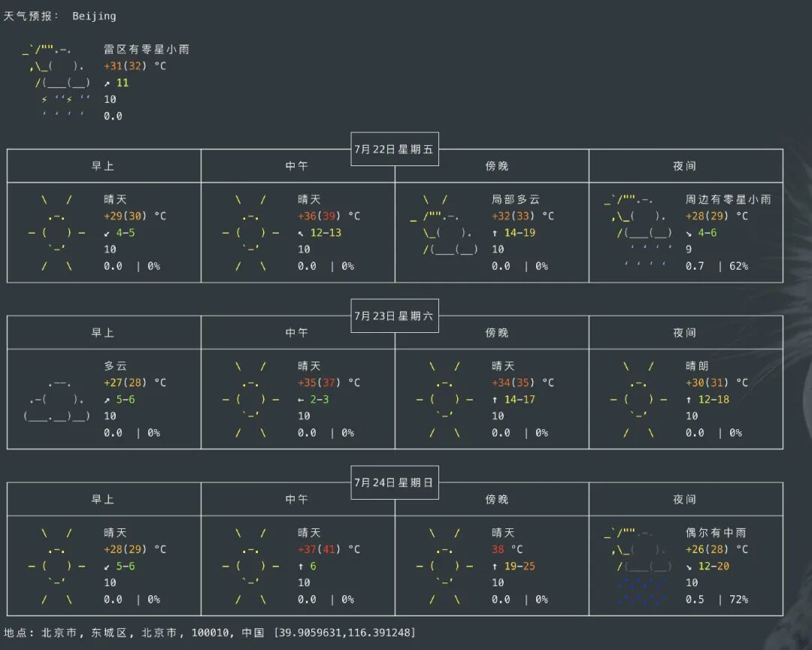Click the July 24 night blue rain icon
Image resolution: width=812 pixels, height=650 pixels.
(639, 567)
